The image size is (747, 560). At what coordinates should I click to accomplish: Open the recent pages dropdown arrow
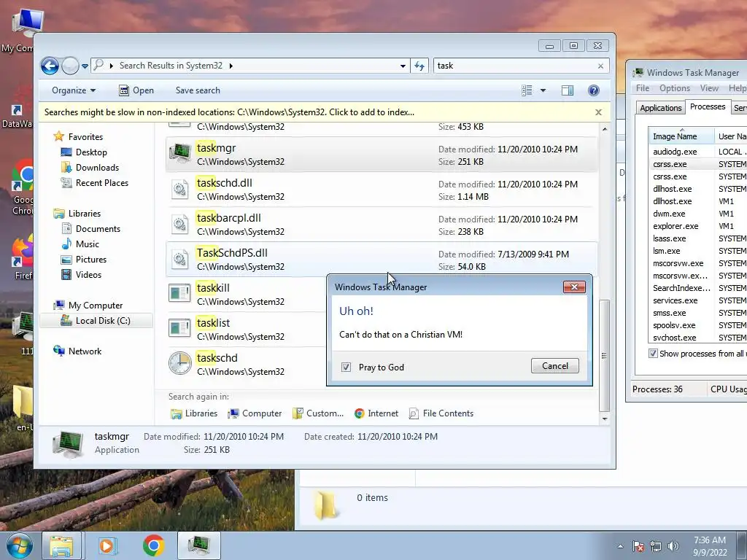(85, 66)
